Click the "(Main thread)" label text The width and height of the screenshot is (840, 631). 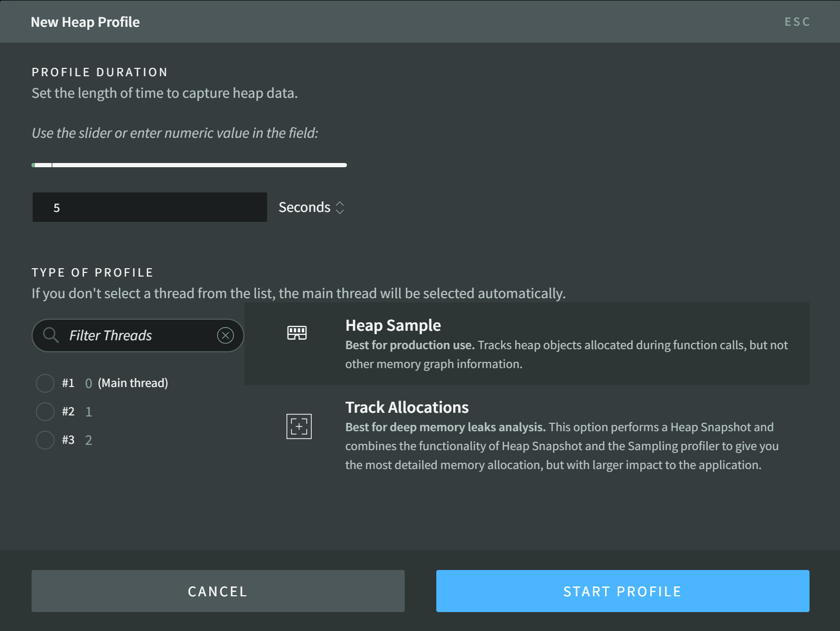click(x=133, y=383)
